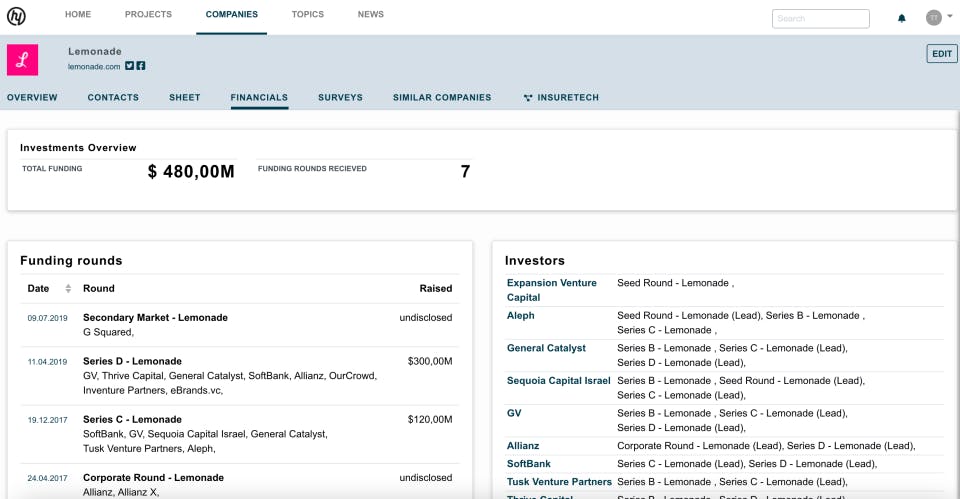
Task: Switch to the Surveys tab
Action: 340,97
